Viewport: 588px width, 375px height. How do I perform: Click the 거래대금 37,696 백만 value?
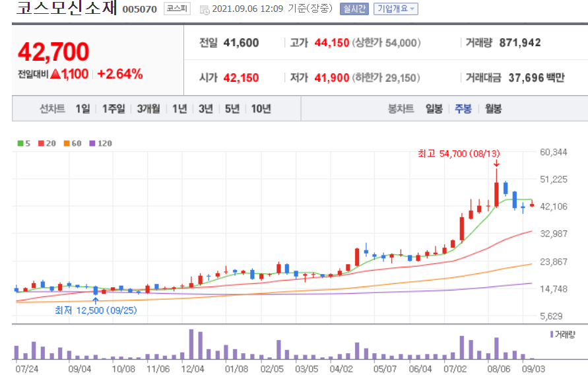[537, 78]
